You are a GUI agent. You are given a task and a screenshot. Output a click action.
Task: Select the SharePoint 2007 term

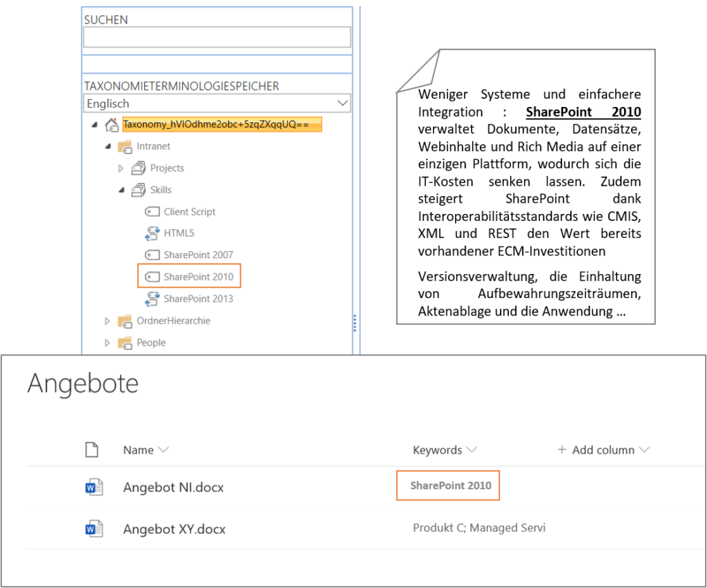click(x=198, y=255)
